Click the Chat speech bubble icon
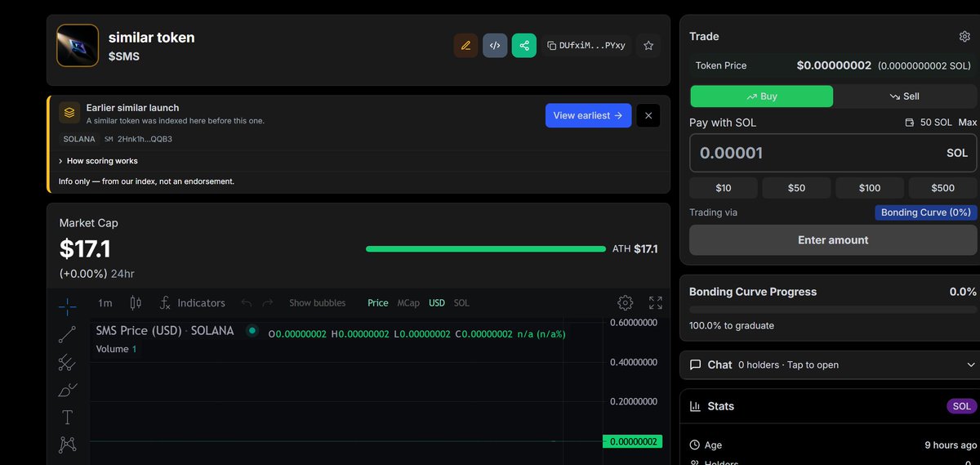The width and height of the screenshot is (980, 465). pyautogui.click(x=696, y=365)
